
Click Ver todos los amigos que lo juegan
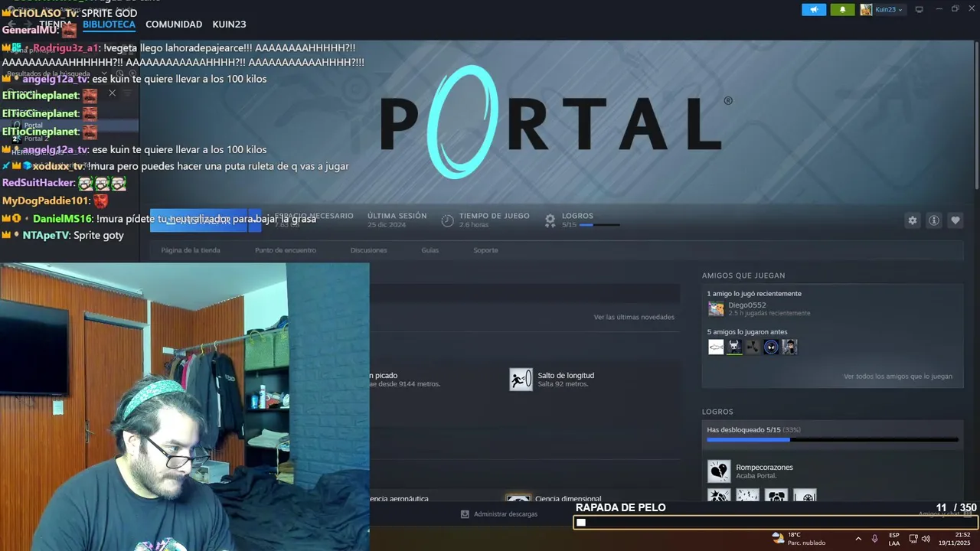(x=898, y=377)
